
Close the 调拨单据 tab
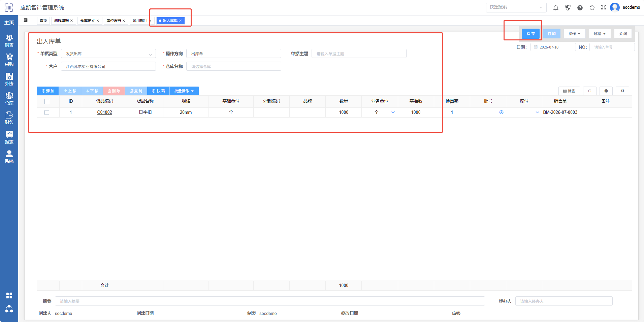click(71, 21)
